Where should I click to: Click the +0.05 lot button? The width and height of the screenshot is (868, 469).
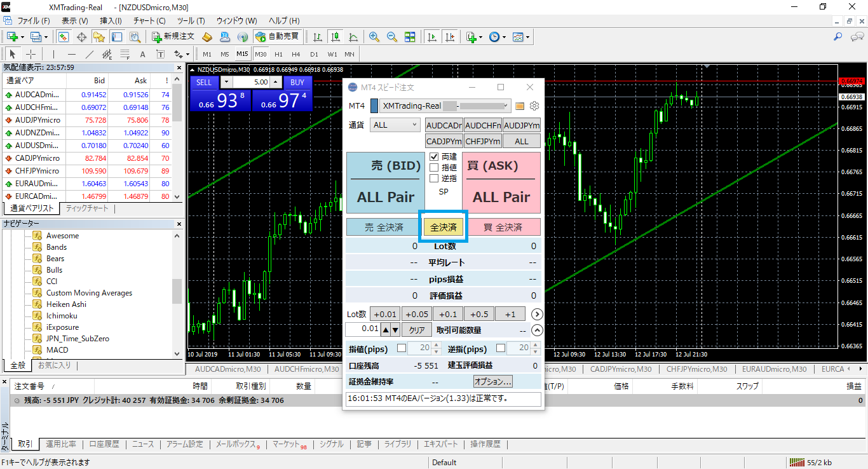(417, 314)
